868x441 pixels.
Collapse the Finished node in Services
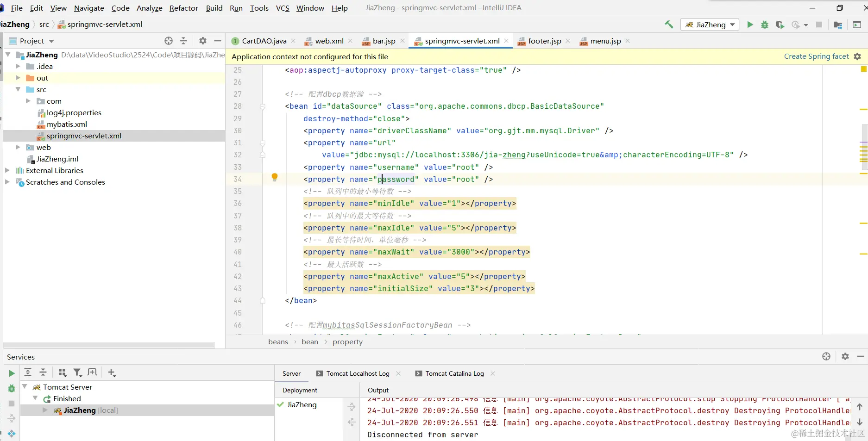pos(35,398)
